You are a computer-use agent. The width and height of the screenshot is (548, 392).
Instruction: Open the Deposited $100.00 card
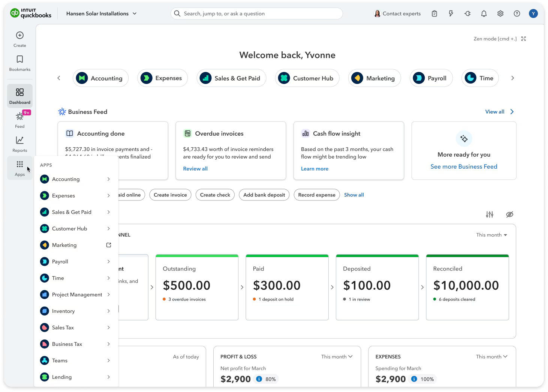[x=377, y=287]
